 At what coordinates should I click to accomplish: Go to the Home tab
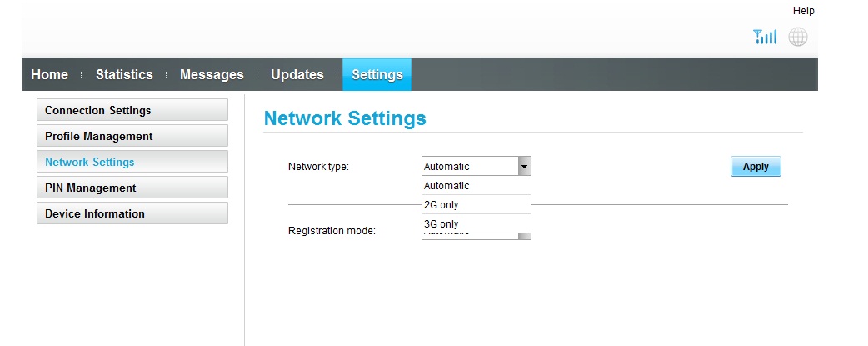[49, 74]
